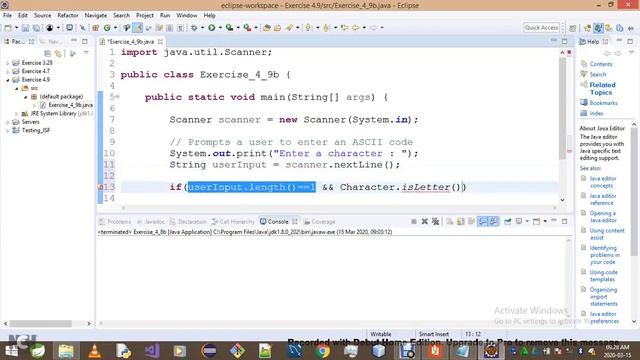This screenshot has width=640, height=360.
Task: Switch to the Javadoc tab
Action: click(150, 222)
